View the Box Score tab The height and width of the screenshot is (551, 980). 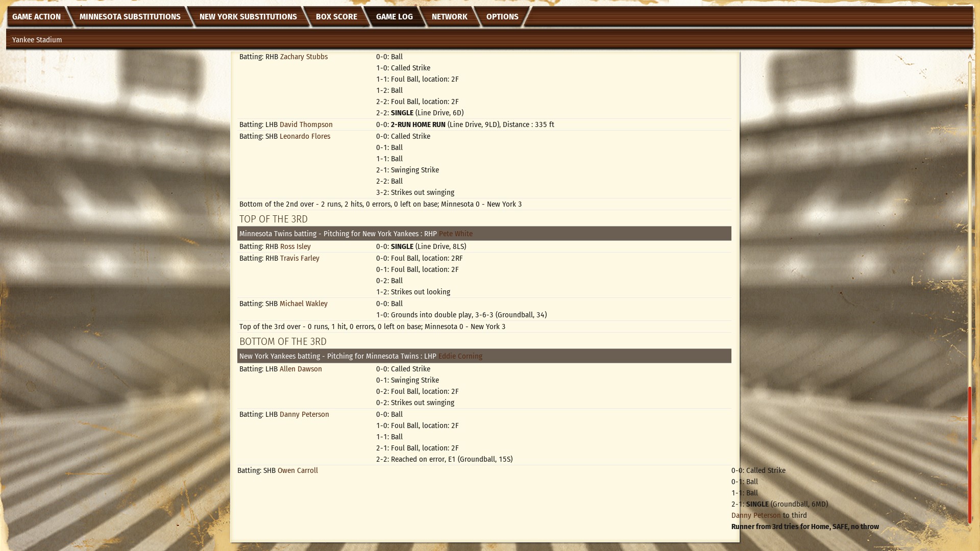coord(336,17)
